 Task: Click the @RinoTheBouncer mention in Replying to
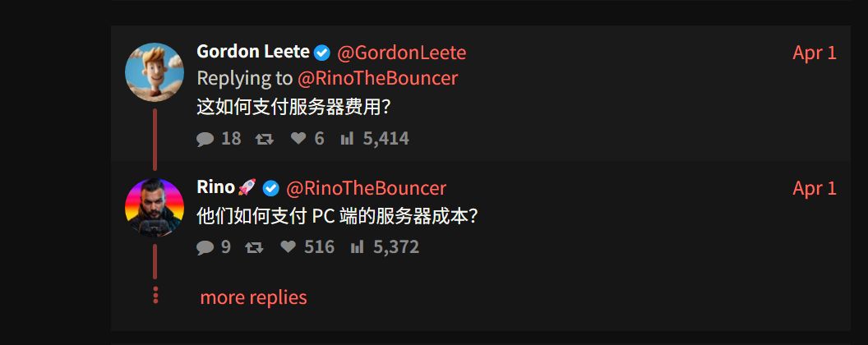pyautogui.click(x=376, y=79)
